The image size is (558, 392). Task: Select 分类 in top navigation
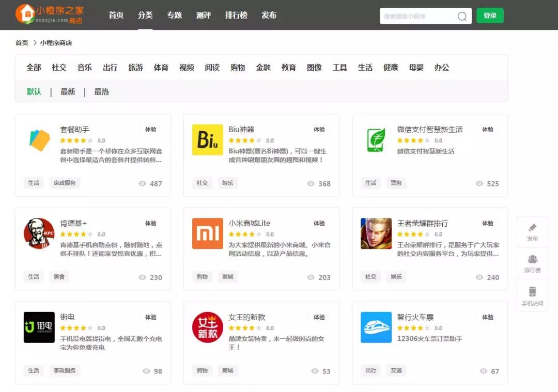coord(145,15)
